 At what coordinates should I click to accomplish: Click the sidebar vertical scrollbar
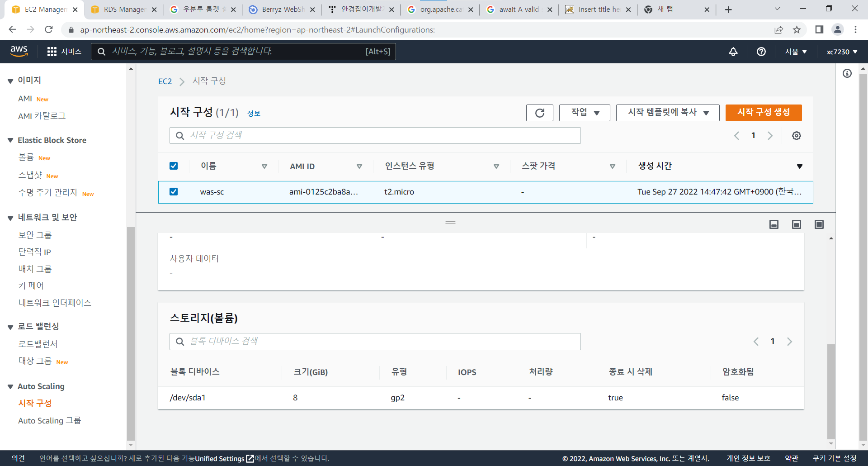click(x=131, y=333)
